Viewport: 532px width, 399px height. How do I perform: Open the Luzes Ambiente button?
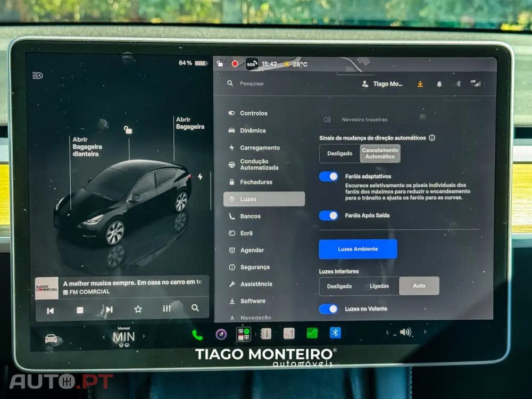[x=358, y=249]
